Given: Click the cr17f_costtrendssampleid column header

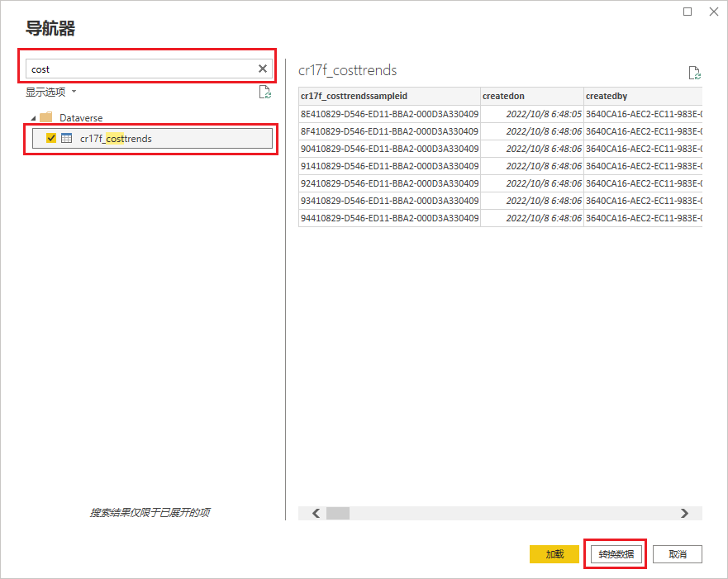Looking at the screenshot, I should (389, 96).
